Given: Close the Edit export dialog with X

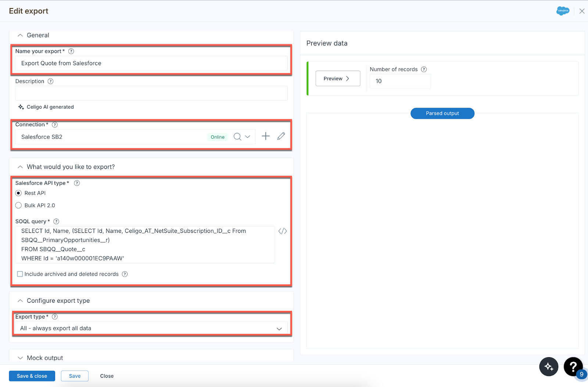Looking at the screenshot, I should pyautogui.click(x=582, y=11).
